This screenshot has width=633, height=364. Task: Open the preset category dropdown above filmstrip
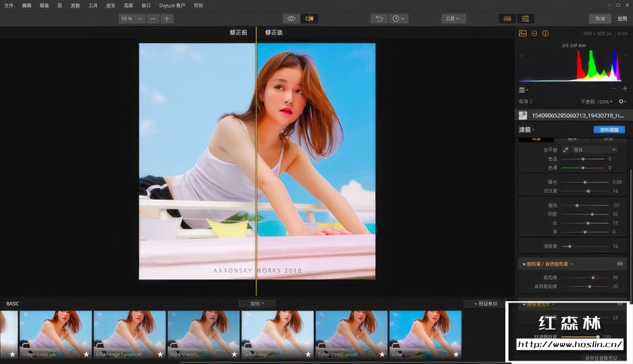(x=257, y=303)
